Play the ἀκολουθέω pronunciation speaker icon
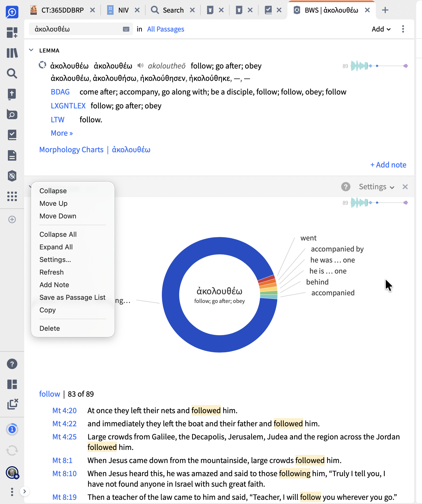Image resolution: width=422 pixels, height=504 pixels. click(x=141, y=65)
